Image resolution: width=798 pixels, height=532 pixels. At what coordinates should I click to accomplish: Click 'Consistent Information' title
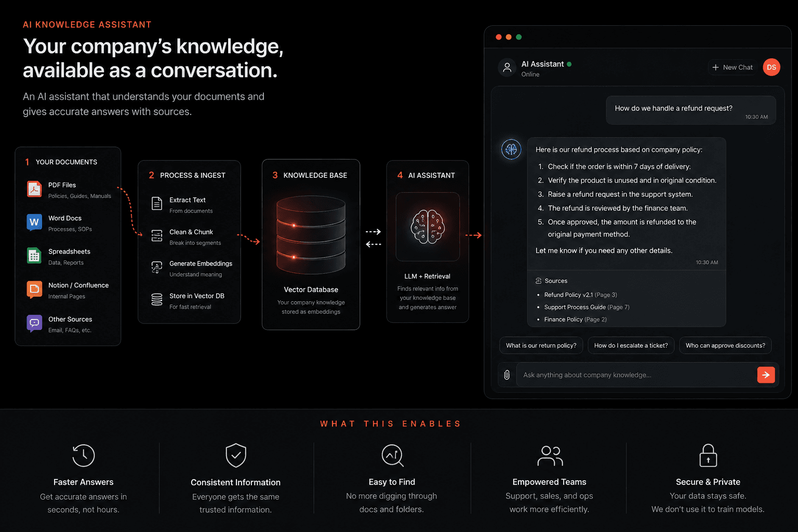click(x=235, y=483)
